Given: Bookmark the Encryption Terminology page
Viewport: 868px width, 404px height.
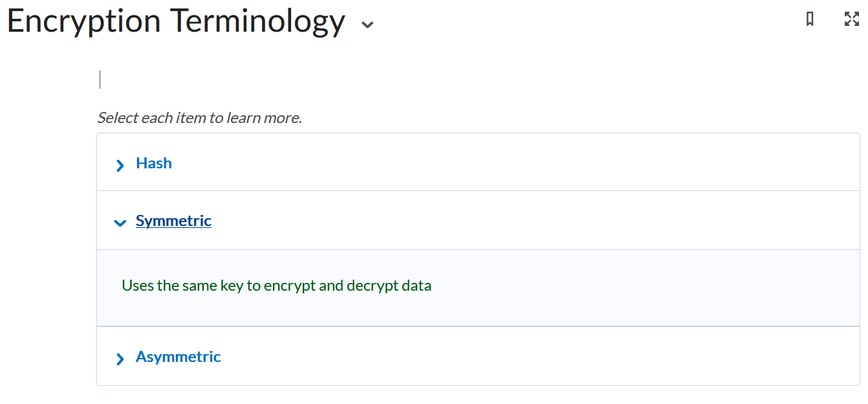Looking at the screenshot, I should (810, 19).
